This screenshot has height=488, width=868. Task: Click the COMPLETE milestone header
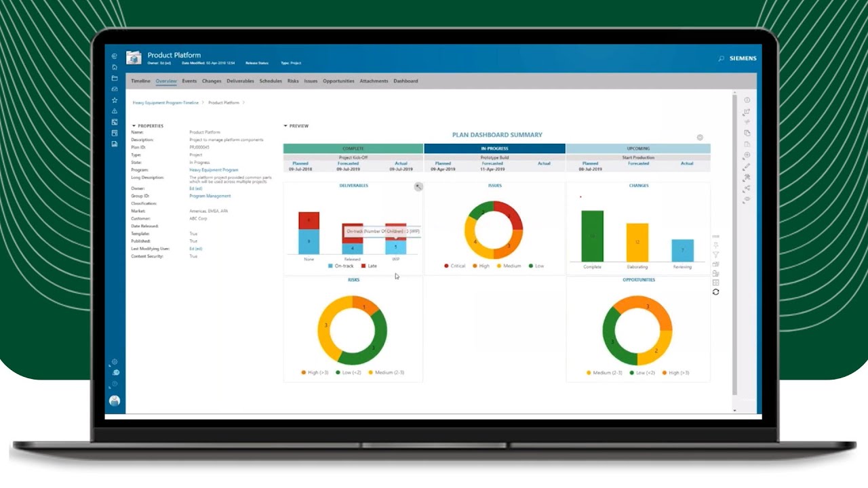[353, 148]
